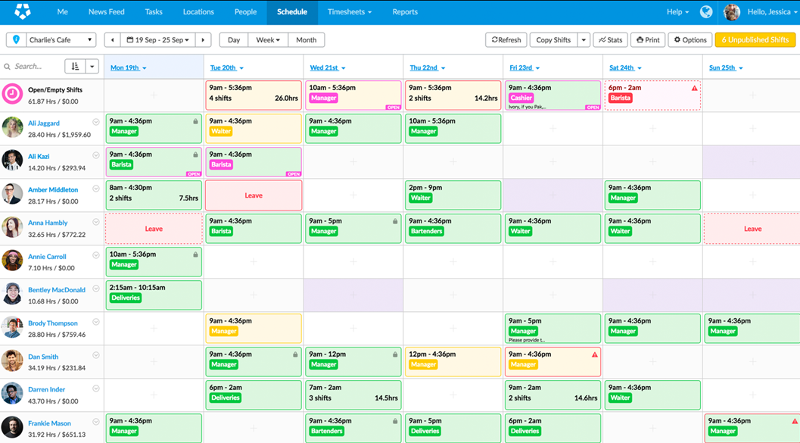Select the Week view toggle
Image resolution: width=800 pixels, height=443 pixels.
pos(267,40)
